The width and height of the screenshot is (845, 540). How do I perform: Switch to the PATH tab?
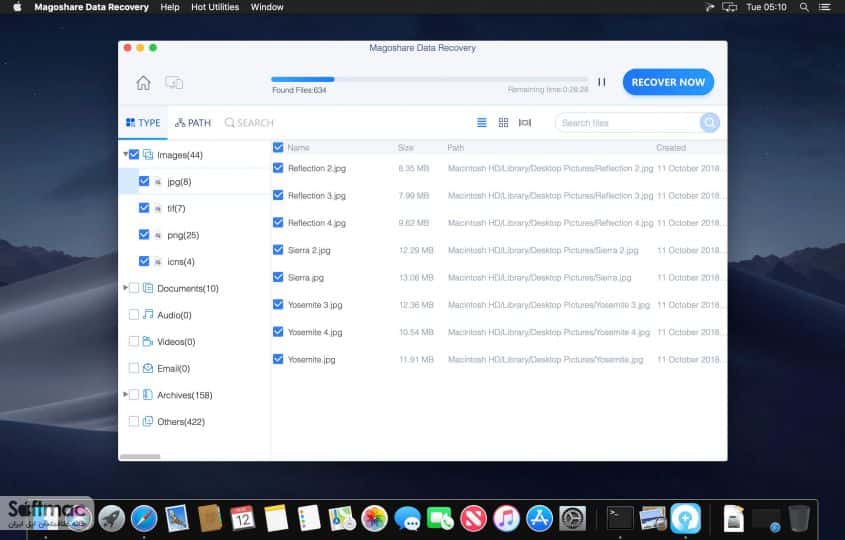193,123
